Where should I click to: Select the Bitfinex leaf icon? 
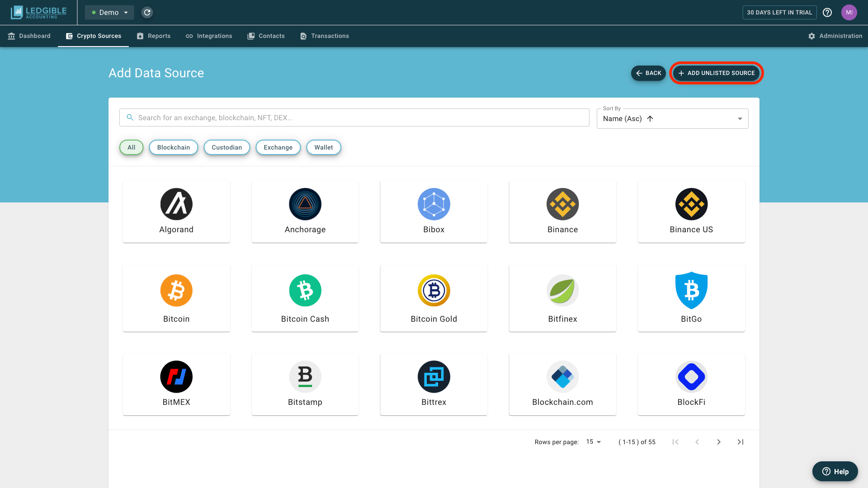(563, 291)
